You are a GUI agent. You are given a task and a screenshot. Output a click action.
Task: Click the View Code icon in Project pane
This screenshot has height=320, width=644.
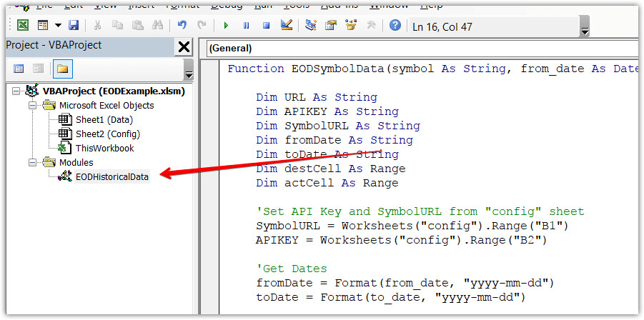click(19, 69)
